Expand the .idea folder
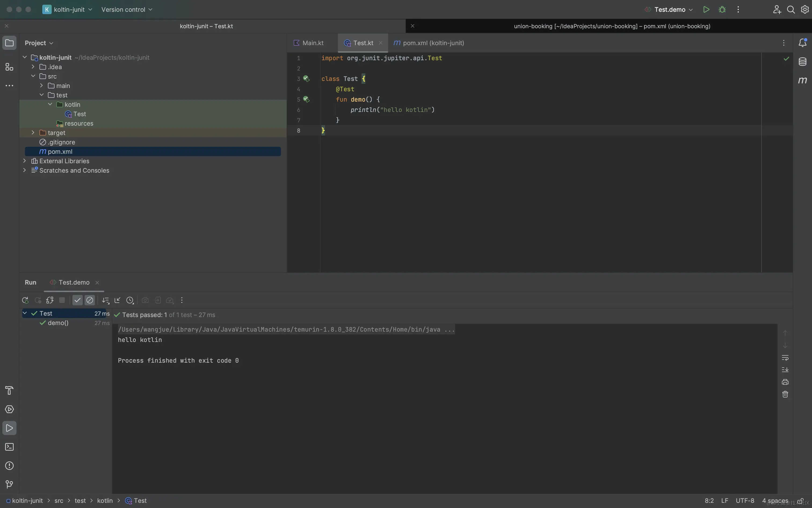812x508 pixels. coord(33,67)
